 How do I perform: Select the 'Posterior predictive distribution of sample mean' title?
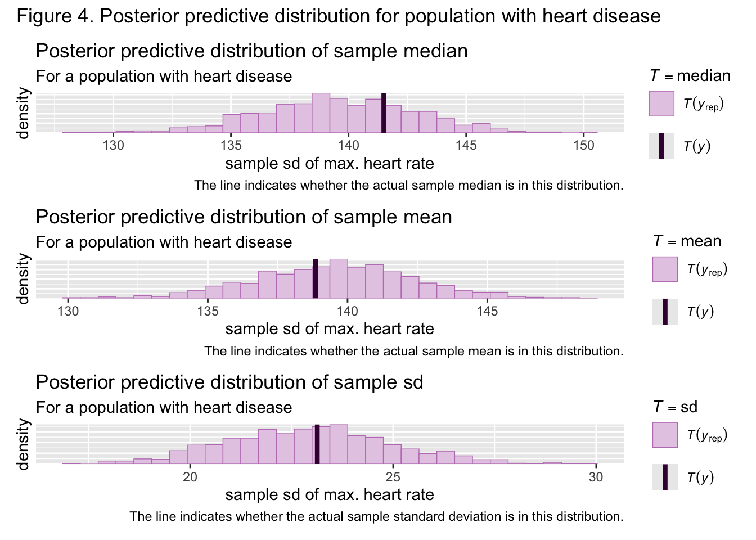(244, 217)
